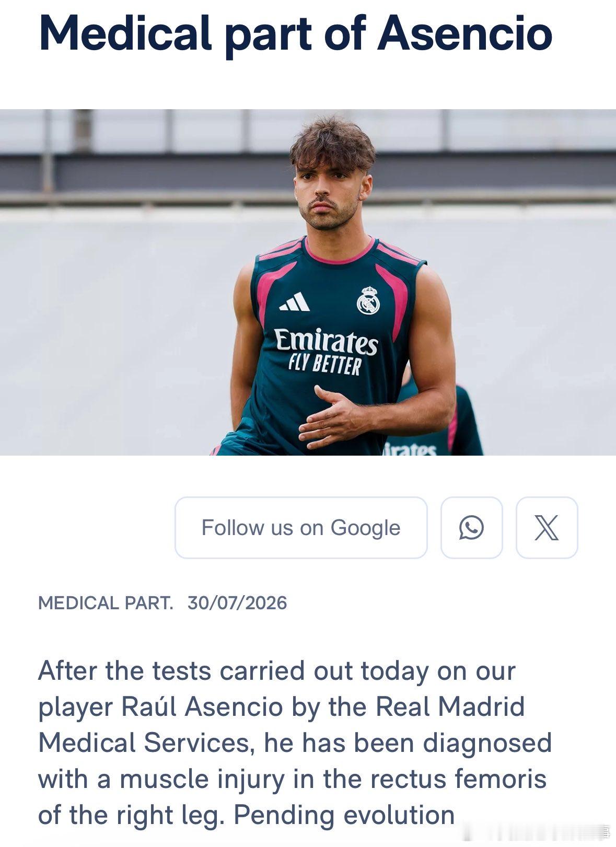Click the Adidas logo on the training shirt

pyautogui.click(x=294, y=301)
